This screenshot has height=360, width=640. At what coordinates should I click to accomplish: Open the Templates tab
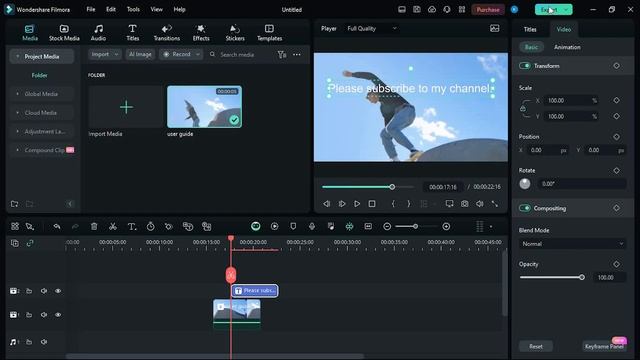[x=269, y=33]
